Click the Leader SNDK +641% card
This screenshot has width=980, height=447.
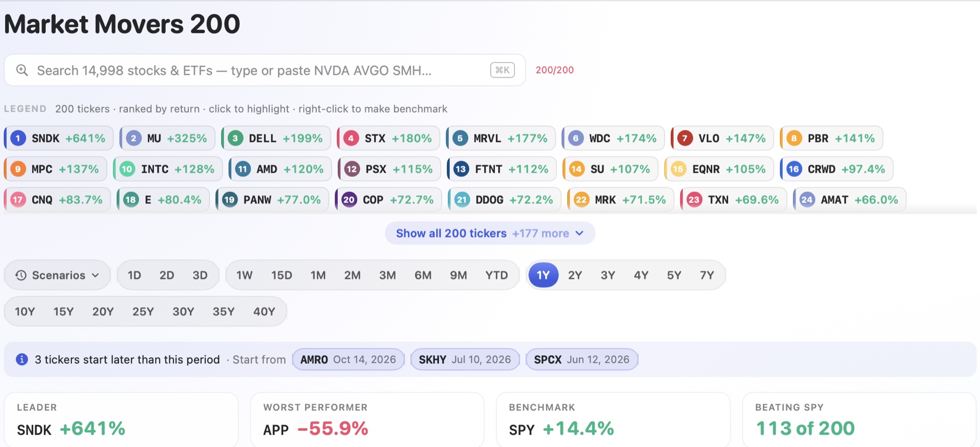121,420
